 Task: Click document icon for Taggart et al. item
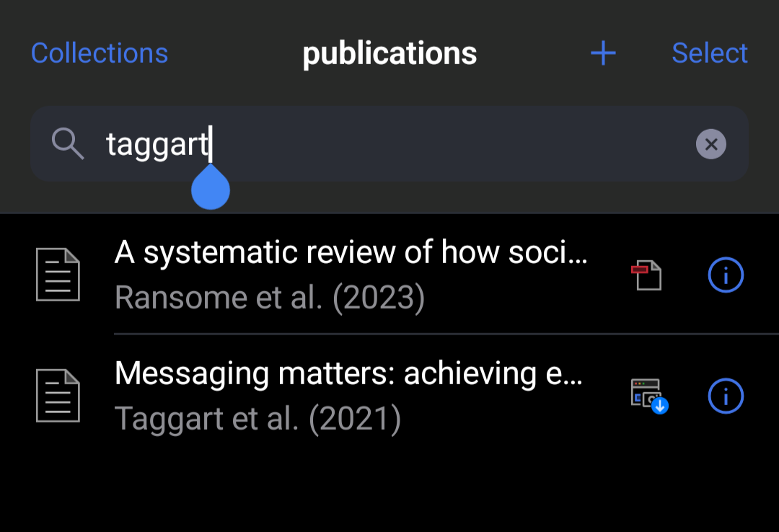pyautogui.click(x=58, y=396)
